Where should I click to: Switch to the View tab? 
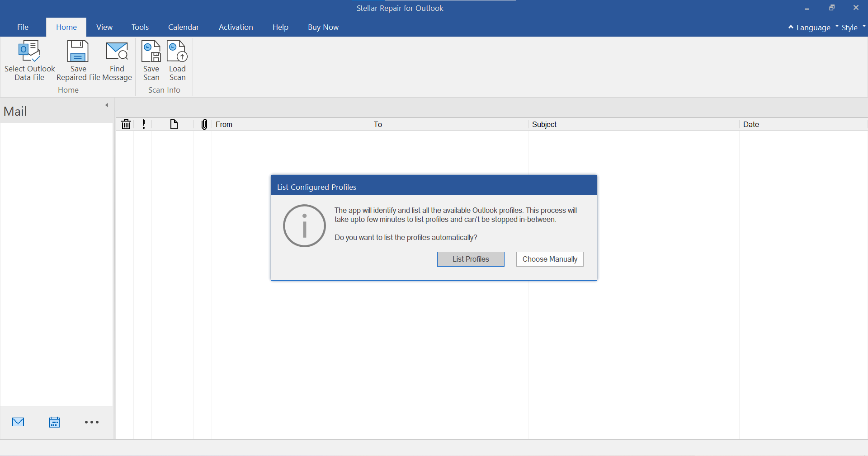click(x=104, y=27)
